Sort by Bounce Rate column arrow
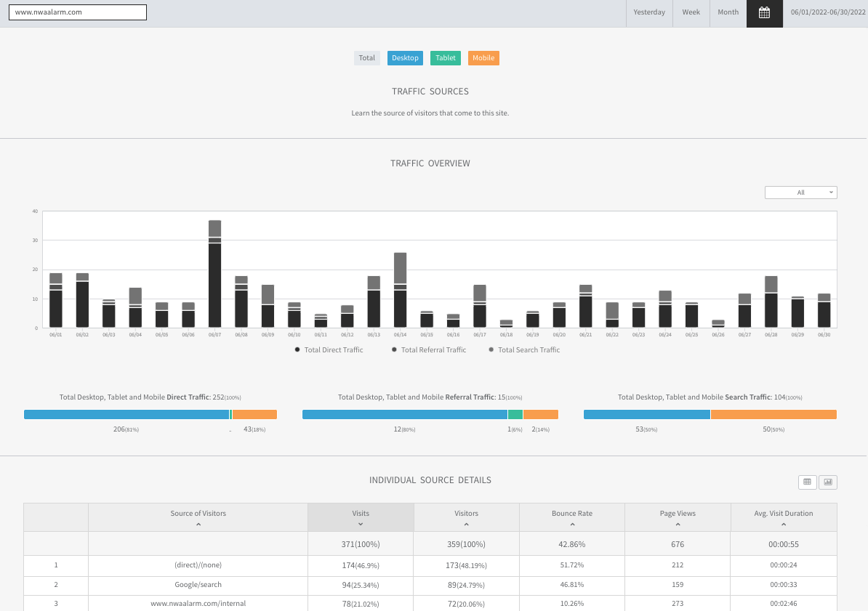 (x=571, y=525)
